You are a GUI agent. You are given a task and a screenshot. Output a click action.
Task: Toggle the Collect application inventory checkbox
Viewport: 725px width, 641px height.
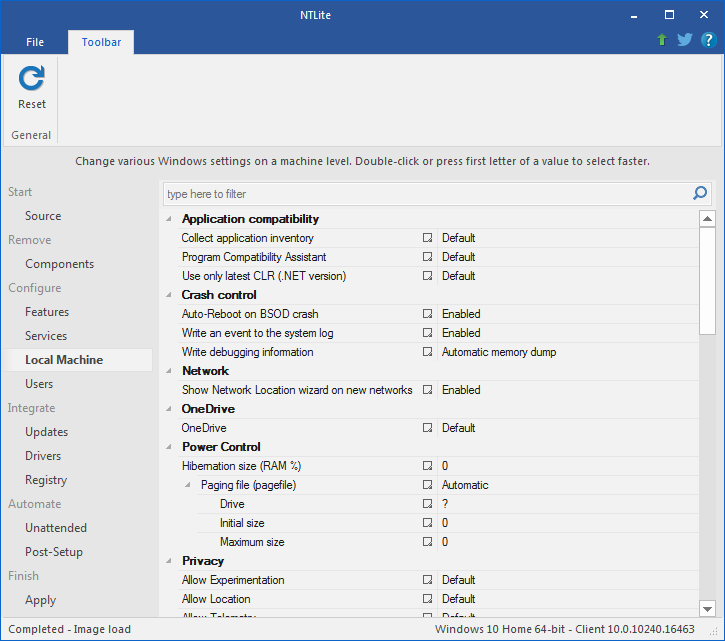pyautogui.click(x=427, y=238)
